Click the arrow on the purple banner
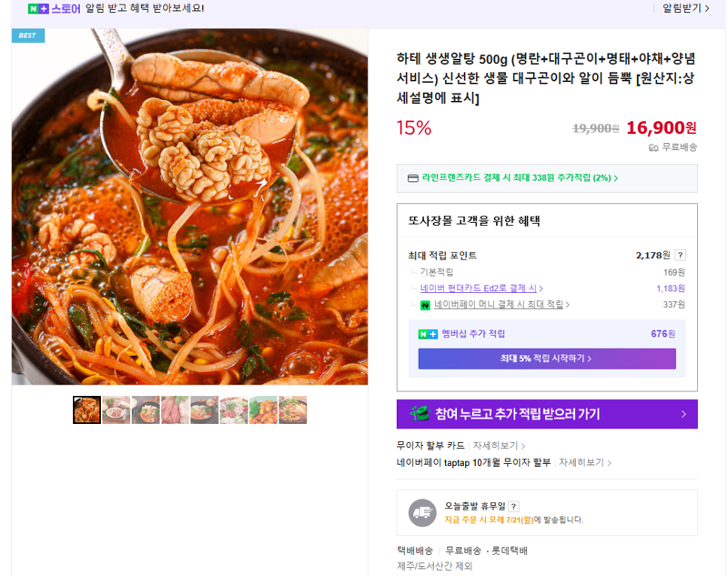The image size is (728, 576). pyautogui.click(x=683, y=414)
